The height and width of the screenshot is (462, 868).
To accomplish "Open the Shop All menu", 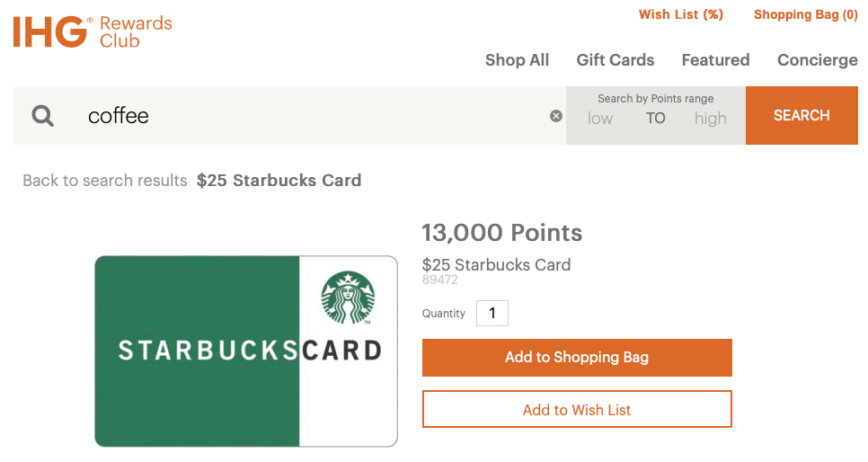I will 517,60.
